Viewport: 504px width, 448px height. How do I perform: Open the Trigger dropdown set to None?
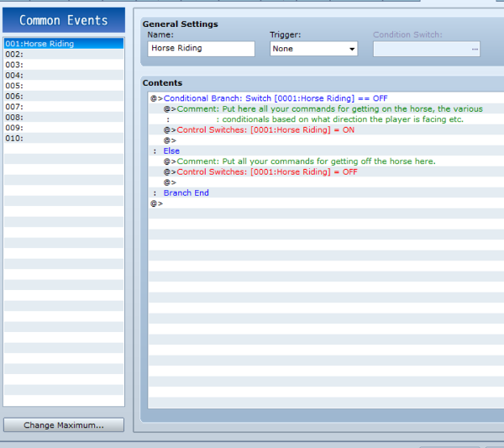point(313,49)
